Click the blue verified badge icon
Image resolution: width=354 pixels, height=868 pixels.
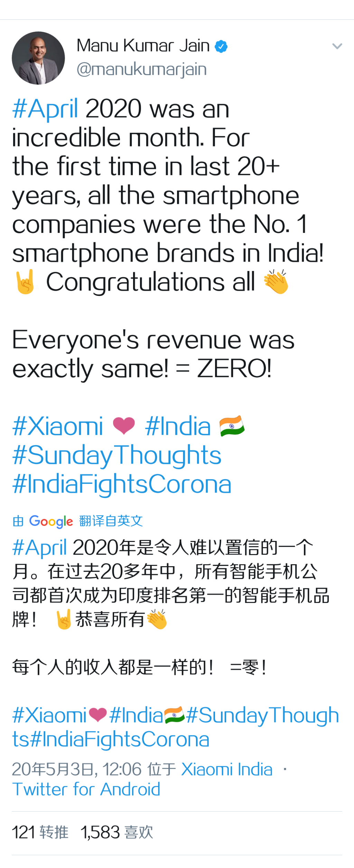[221, 46]
